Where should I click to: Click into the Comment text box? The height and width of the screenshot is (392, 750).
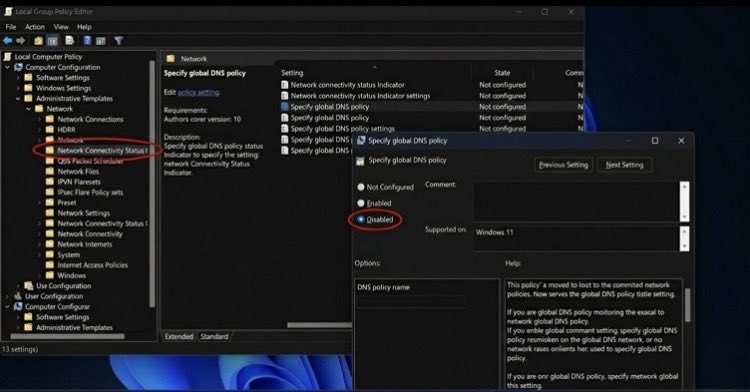(576, 201)
